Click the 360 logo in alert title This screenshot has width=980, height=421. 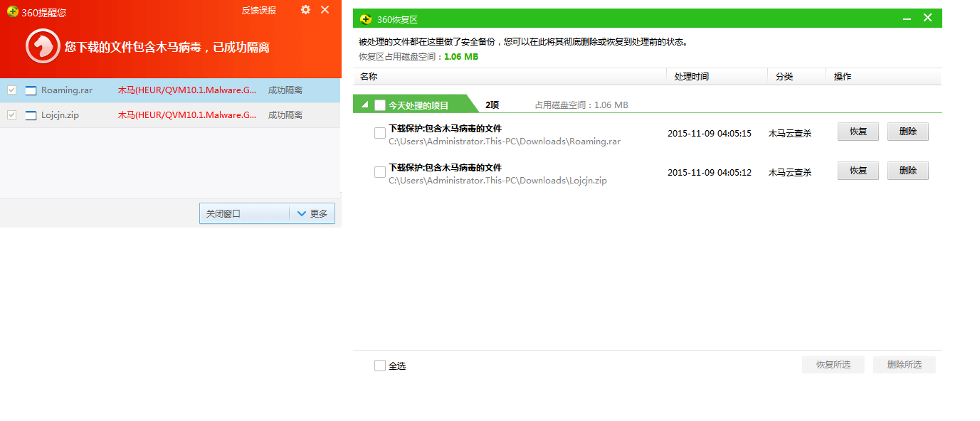coord(12,11)
